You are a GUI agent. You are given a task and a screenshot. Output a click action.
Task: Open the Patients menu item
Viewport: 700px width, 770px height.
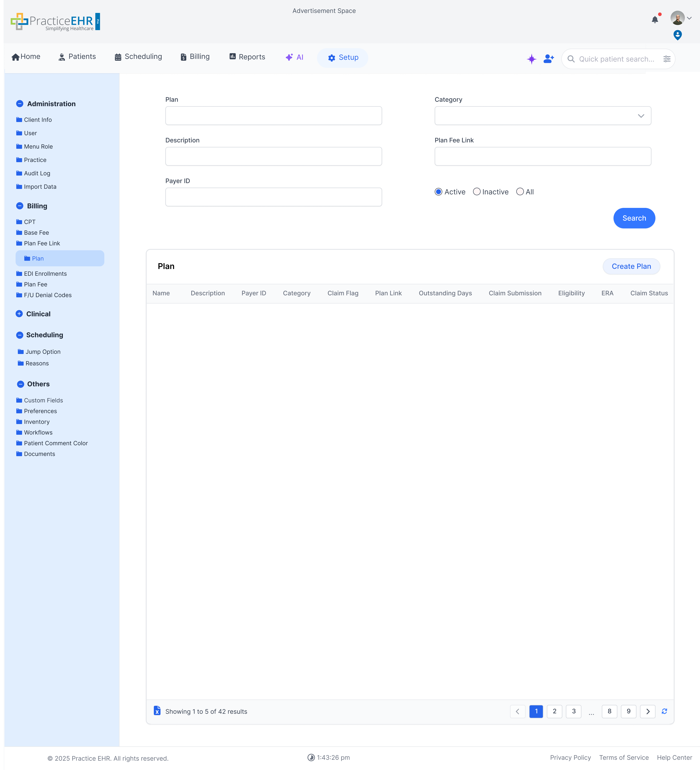(x=77, y=56)
